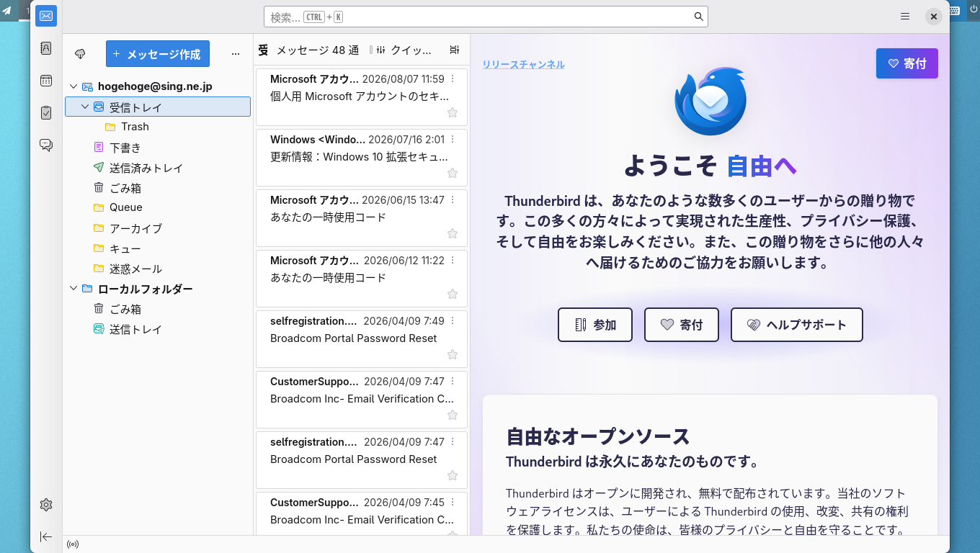Image resolution: width=980 pixels, height=553 pixels.
Task: Open more menu of 7:49 selfregistration message
Action: 453,321
